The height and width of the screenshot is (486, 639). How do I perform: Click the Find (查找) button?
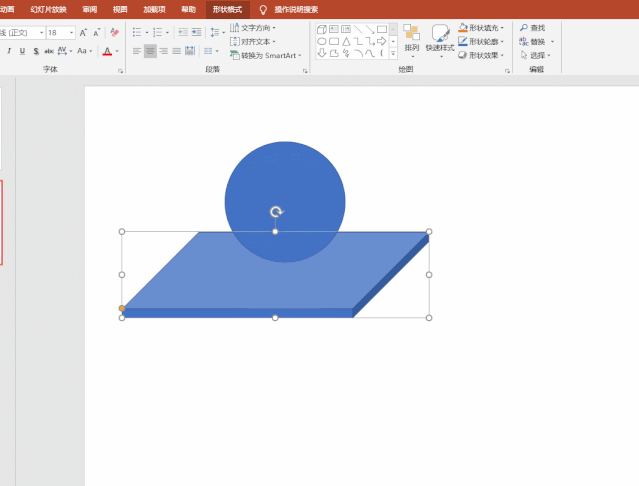click(x=533, y=28)
